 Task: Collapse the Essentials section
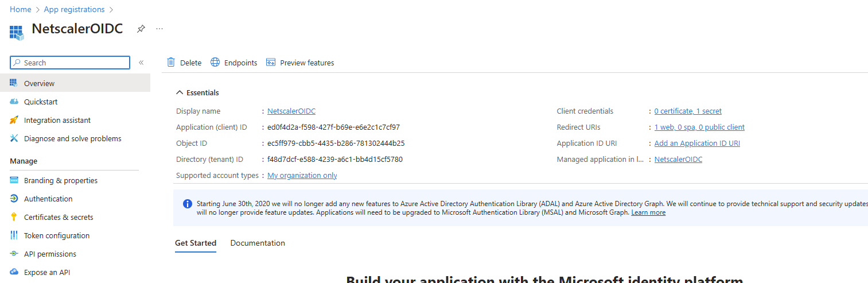(x=180, y=92)
